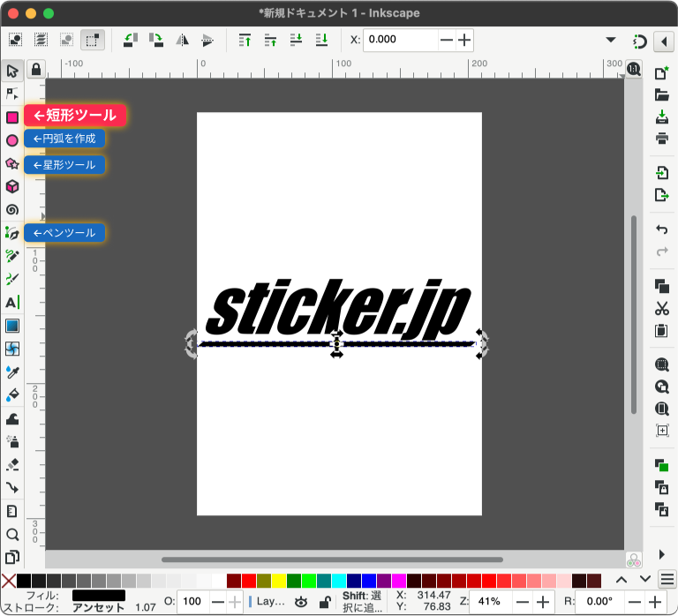678x616 pixels.
Task: Select the Pen Bezier tool
Action: [x=12, y=233]
